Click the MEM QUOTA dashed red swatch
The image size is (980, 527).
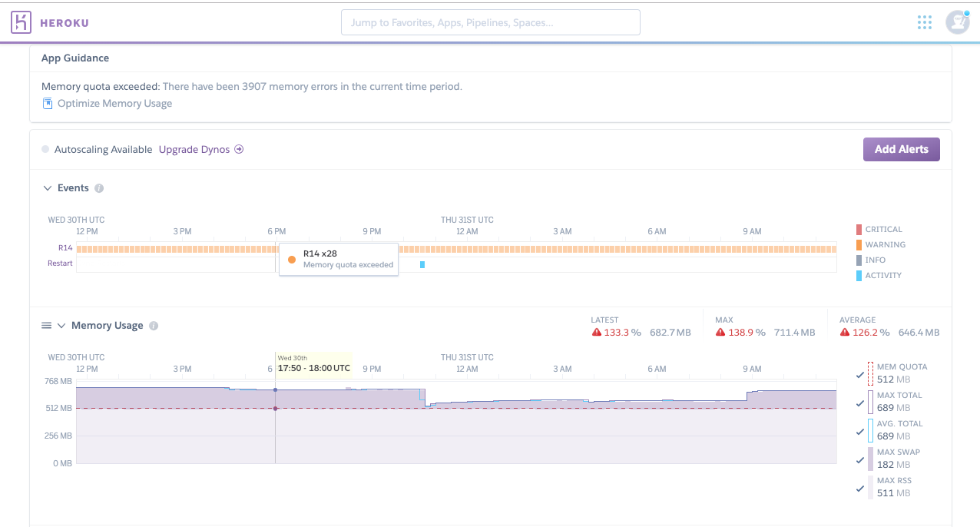click(x=870, y=373)
